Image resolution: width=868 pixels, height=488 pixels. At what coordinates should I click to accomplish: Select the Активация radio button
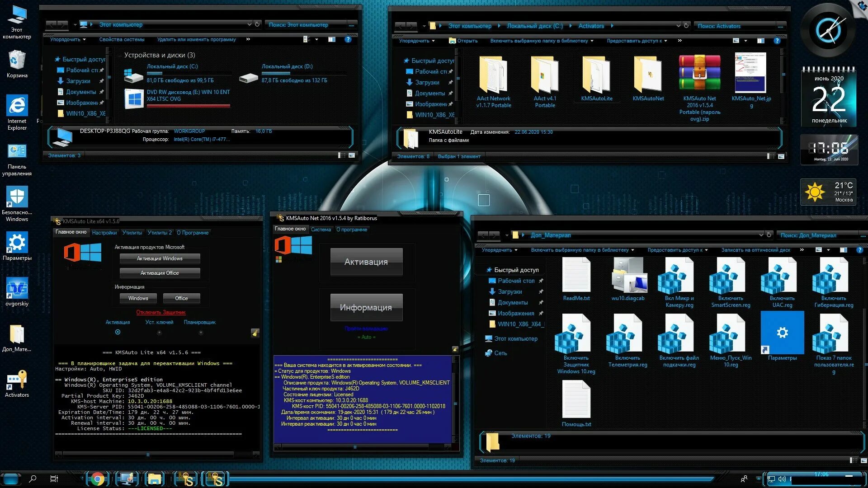pyautogui.click(x=118, y=332)
